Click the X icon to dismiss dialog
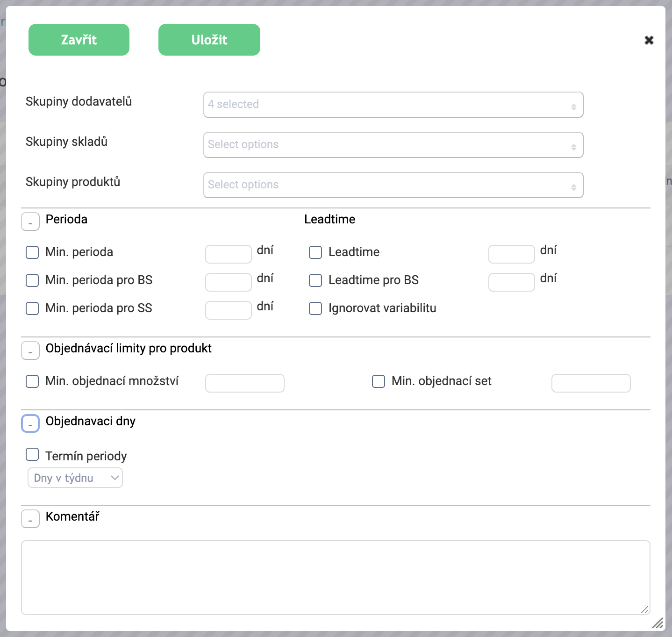This screenshot has height=637, width=672. point(649,40)
